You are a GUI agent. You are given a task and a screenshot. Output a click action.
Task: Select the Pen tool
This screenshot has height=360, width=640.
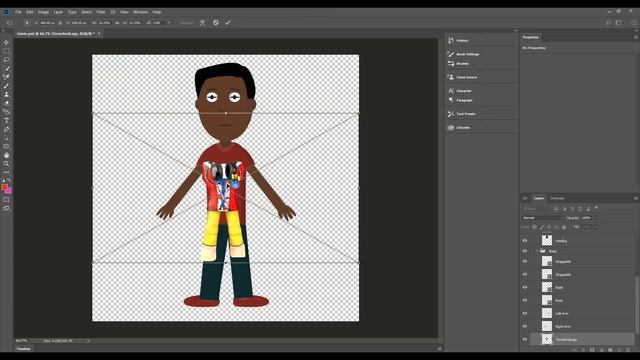click(x=6, y=129)
